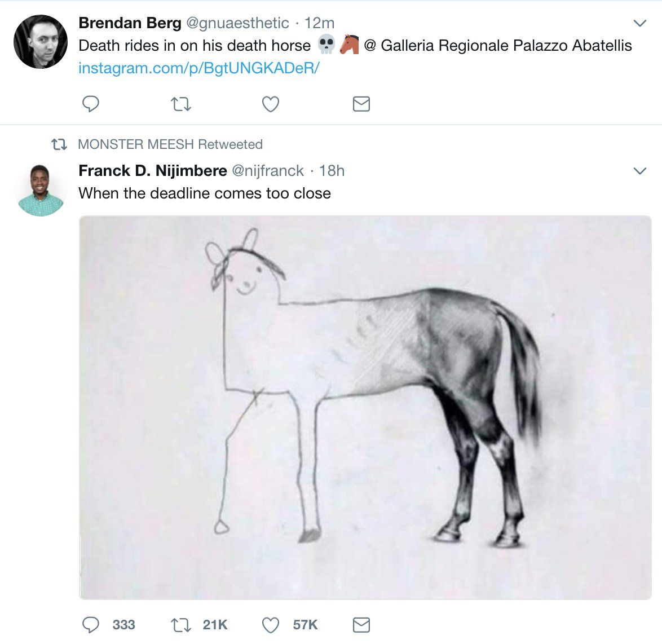Like the deadline horse tweet
662x644 pixels.
(271, 625)
